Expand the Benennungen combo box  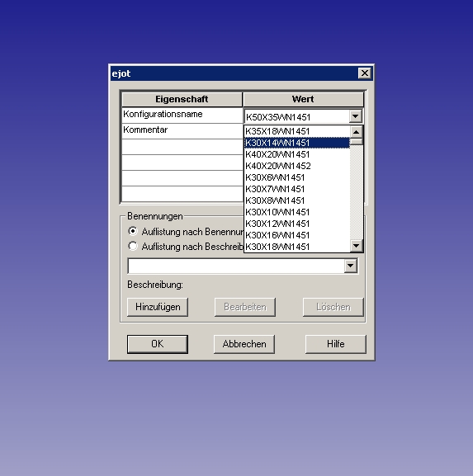(x=350, y=266)
